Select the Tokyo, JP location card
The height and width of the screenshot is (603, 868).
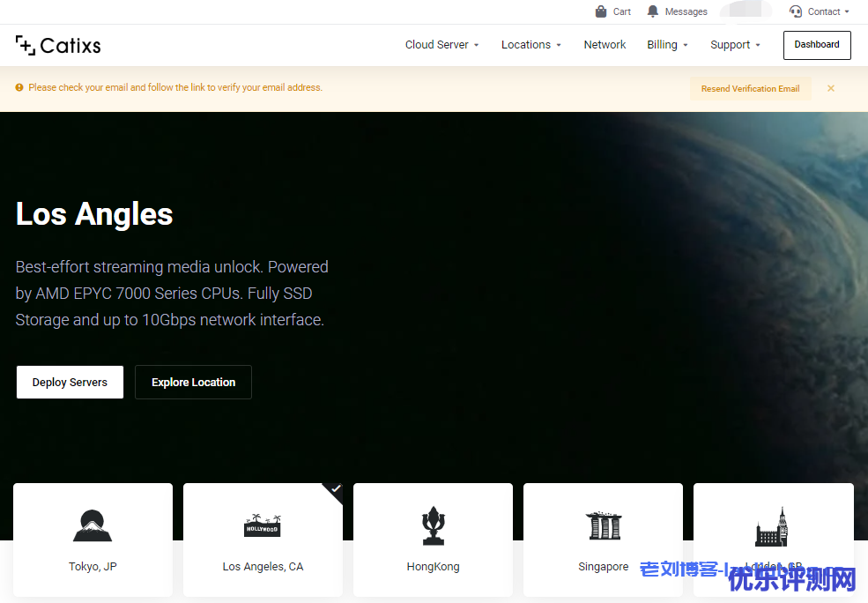[93, 540]
